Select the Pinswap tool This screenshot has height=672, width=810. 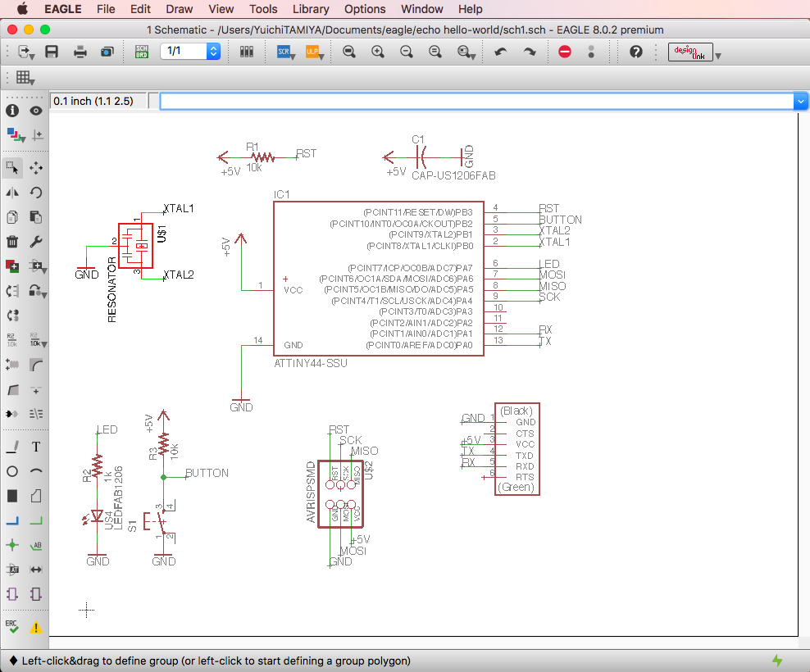[x=12, y=291]
